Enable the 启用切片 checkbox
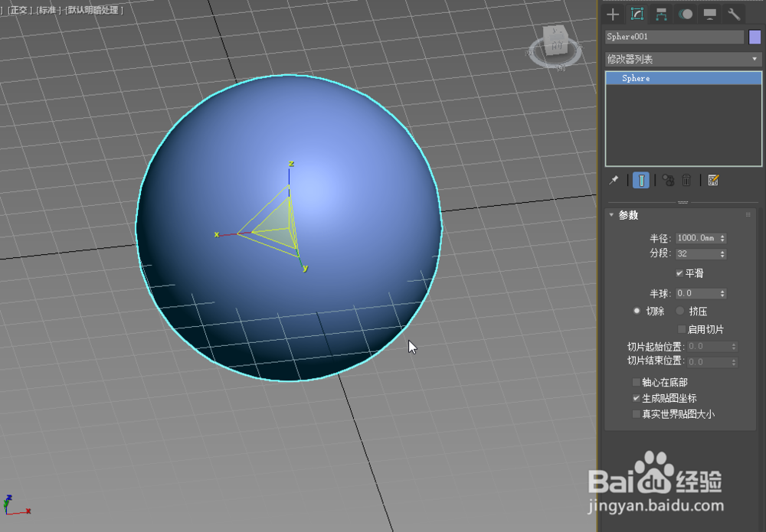 [x=681, y=328]
